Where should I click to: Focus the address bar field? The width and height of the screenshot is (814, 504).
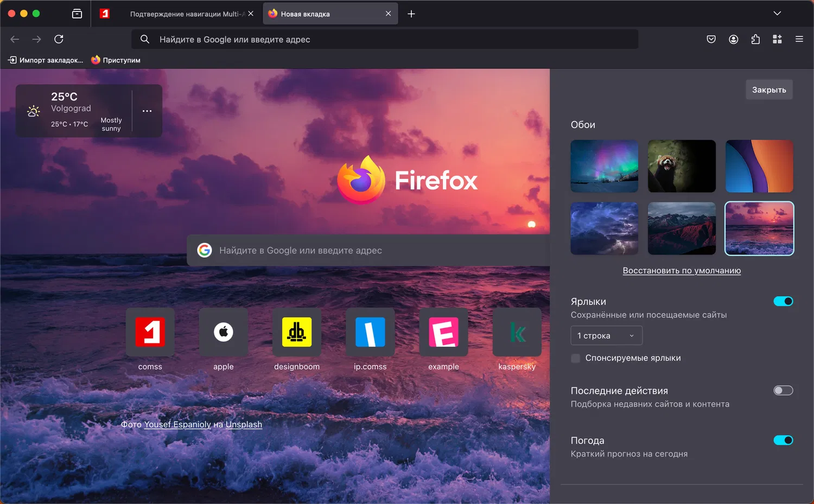pos(385,39)
